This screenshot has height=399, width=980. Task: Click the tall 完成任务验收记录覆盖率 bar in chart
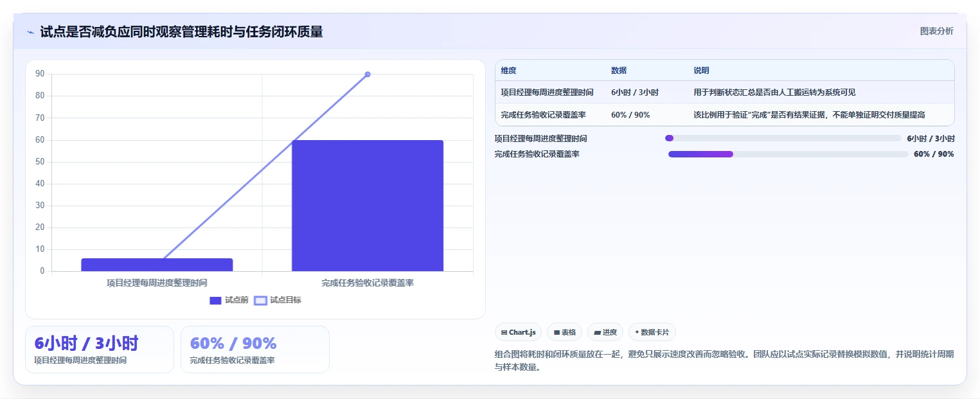click(368, 206)
